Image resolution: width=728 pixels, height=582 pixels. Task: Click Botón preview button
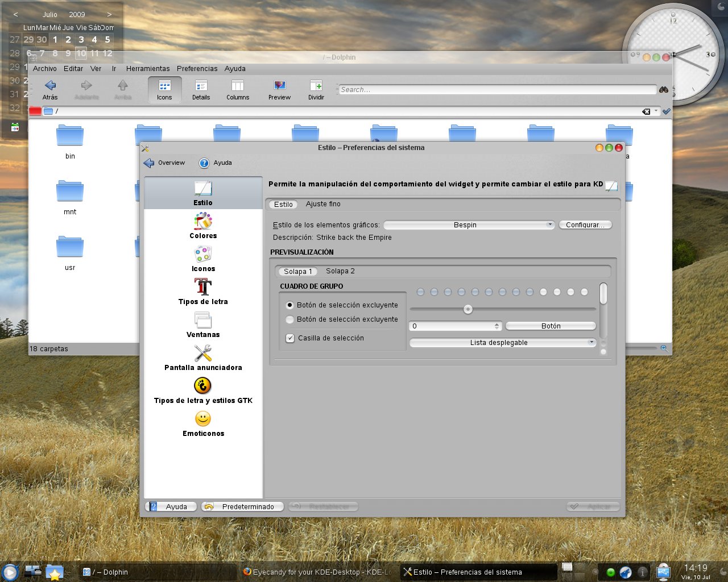pyautogui.click(x=551, y=326)
